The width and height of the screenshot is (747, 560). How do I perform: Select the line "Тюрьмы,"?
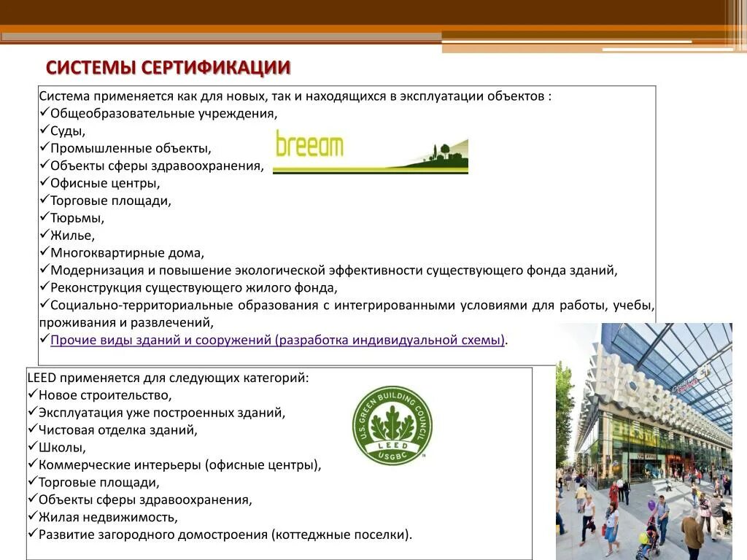coord(77,218)
